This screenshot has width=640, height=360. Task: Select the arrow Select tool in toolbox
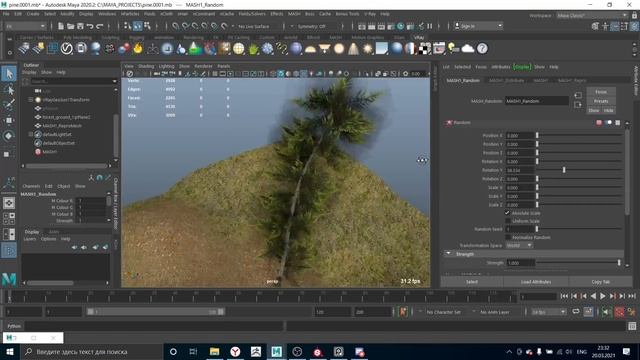(9, 73)
